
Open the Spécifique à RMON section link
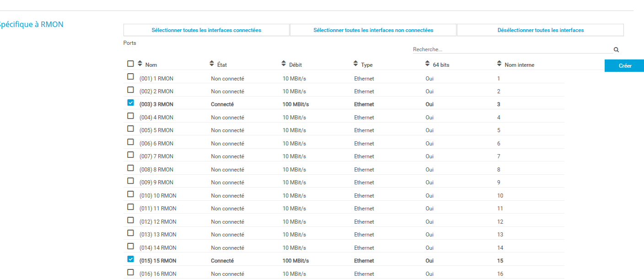31,25
